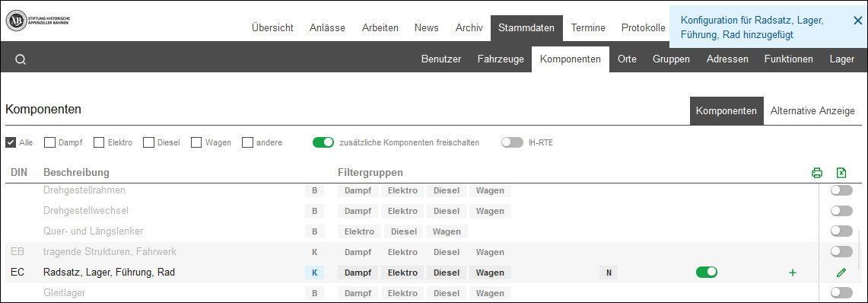Go to the Orte submenu
The width and height of the screenshot is (868, 303).
tap(627, 59)
